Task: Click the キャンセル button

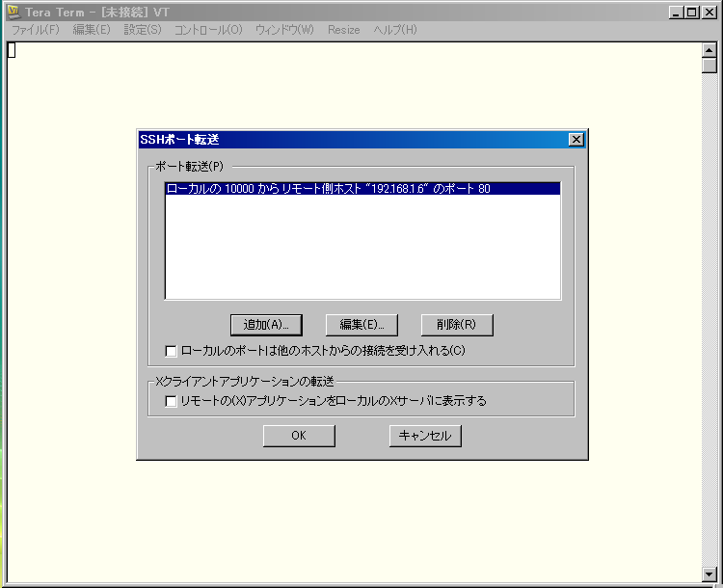Action: coord(425,436)
